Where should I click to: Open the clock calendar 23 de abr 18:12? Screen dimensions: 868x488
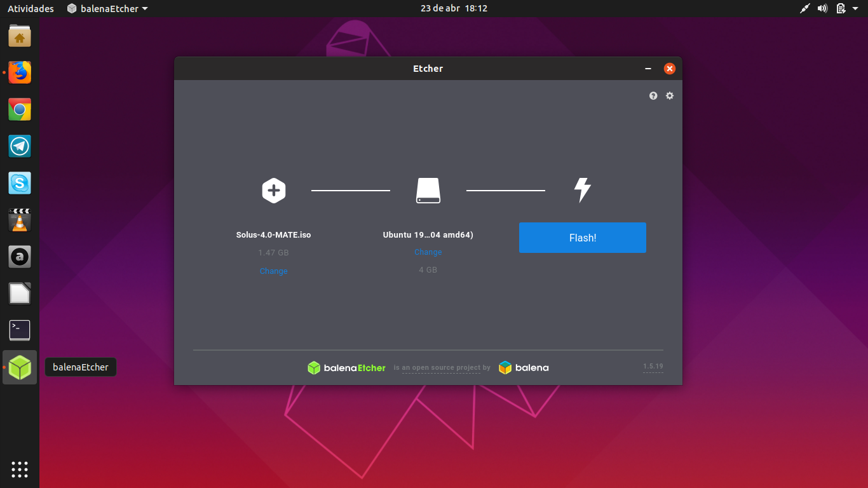(454, 9)
